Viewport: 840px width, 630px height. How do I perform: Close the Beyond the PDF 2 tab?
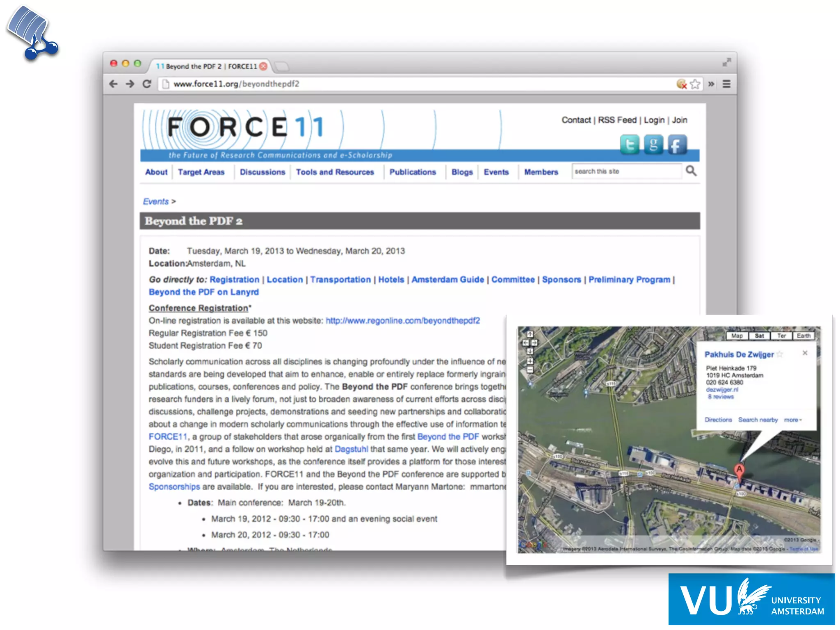[264, 66]
